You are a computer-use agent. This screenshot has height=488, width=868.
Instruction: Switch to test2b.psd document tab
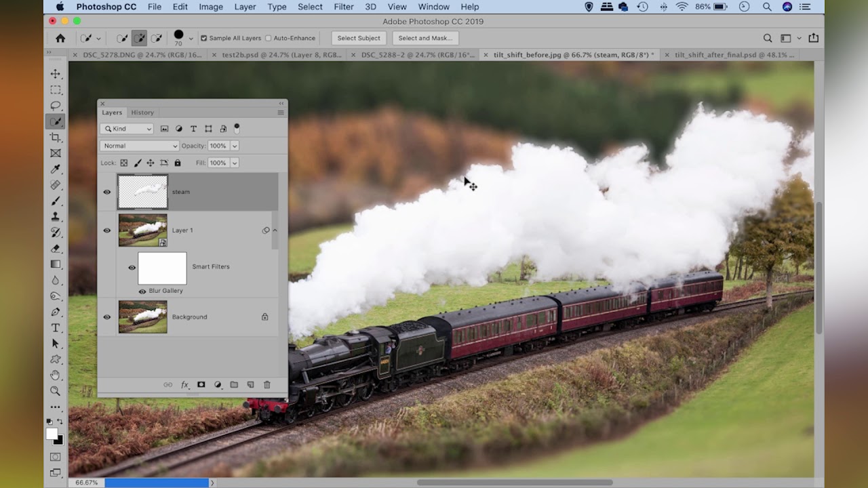(x=281, y=55)
